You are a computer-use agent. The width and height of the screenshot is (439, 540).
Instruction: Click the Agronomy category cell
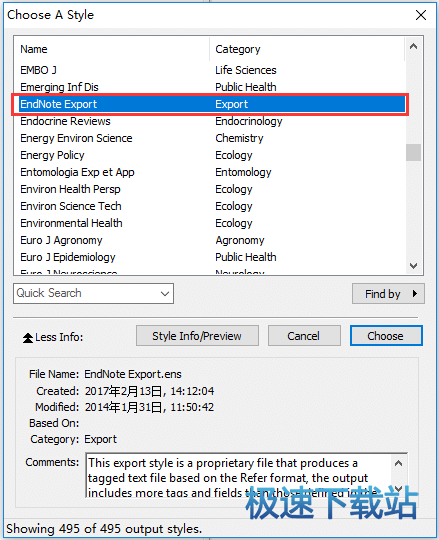pyautogui.click(x=240, y=240)
